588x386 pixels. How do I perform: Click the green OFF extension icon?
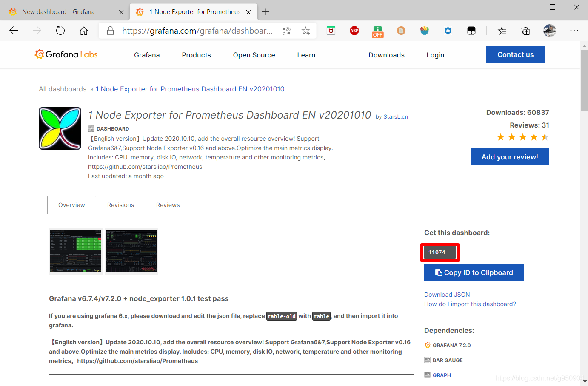(378, 31)
